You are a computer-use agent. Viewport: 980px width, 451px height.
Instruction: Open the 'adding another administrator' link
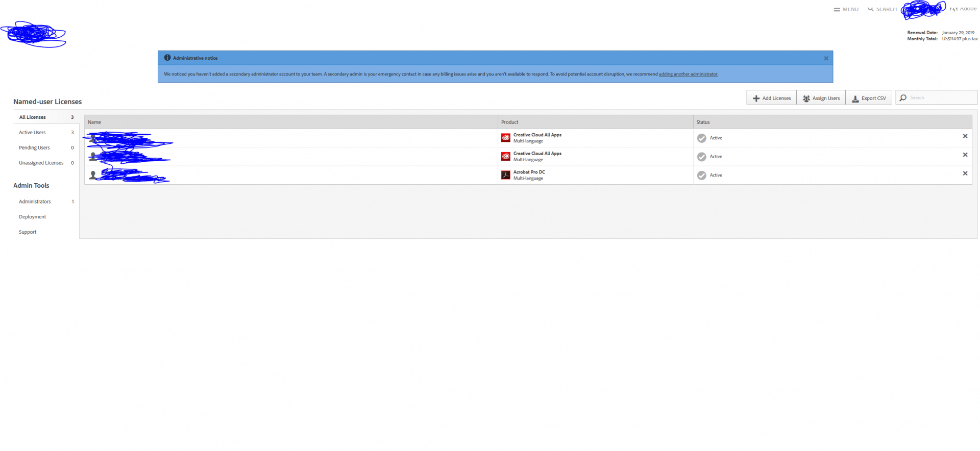(x=688, y=74)
